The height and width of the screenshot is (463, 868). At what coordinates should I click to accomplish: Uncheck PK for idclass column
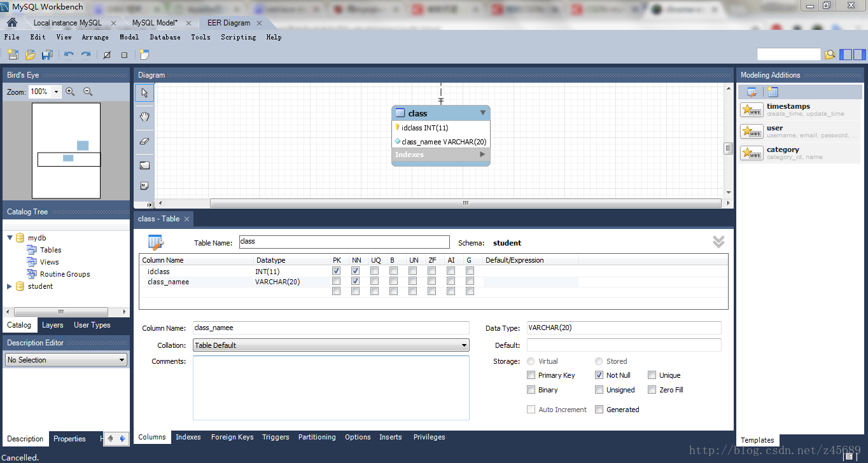pos(336,271)
